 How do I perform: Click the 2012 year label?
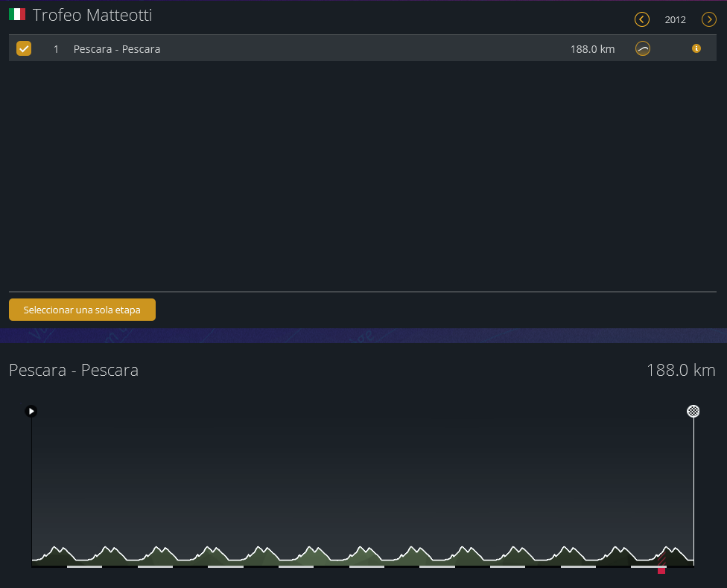pos(675,20)
